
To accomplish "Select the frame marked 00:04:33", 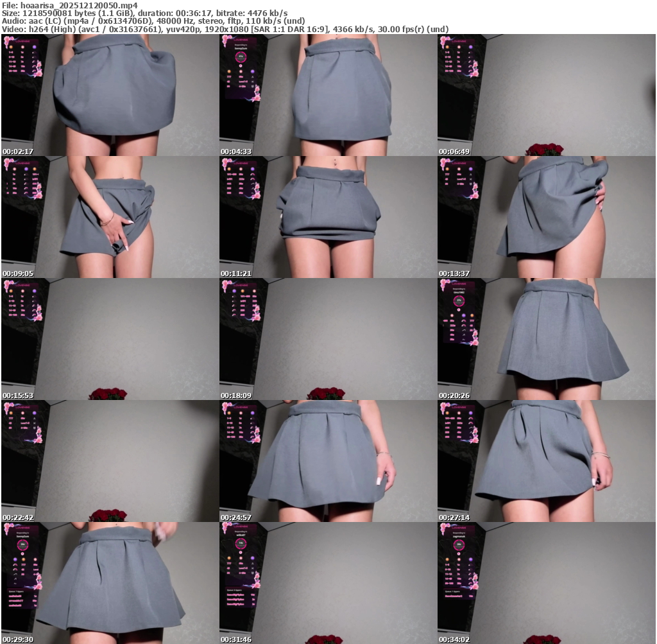I will coord(328,95).
